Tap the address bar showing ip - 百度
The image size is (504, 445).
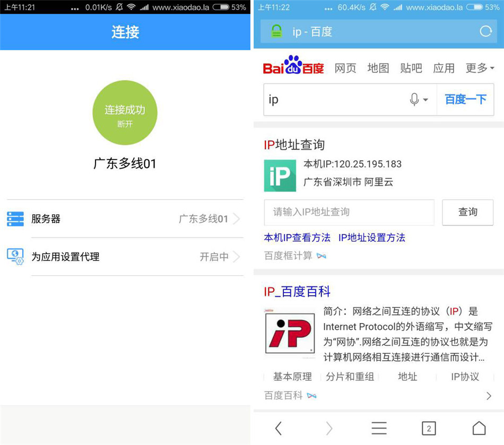379,31
